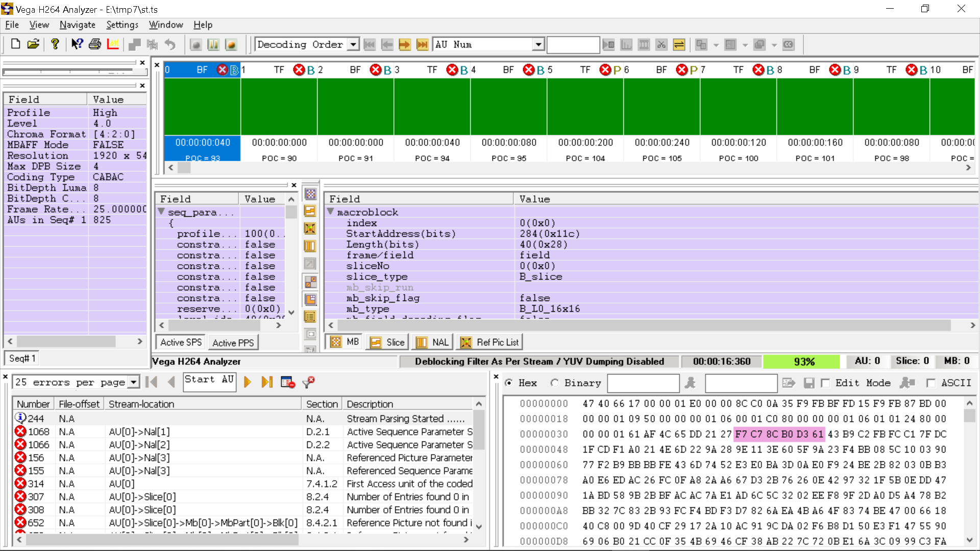Click the red bitrate graph icon

pyautogui.click(x=113, y=44)
